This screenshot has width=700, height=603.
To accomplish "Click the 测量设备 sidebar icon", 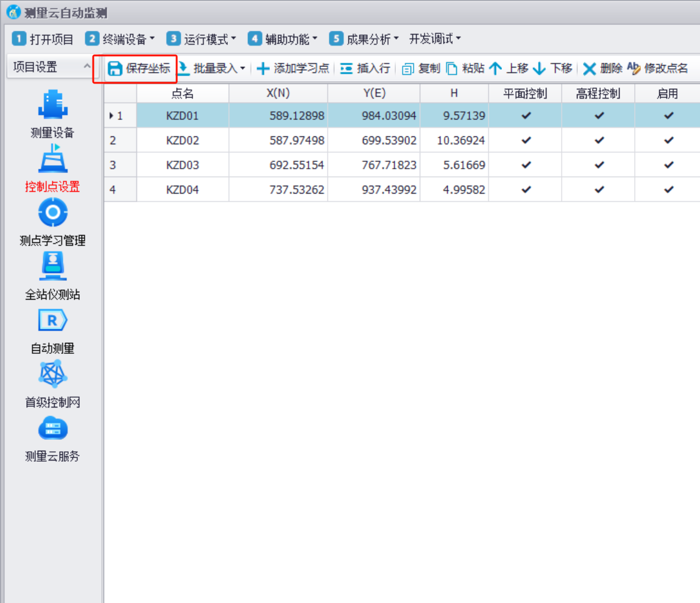I will (52, 104).
